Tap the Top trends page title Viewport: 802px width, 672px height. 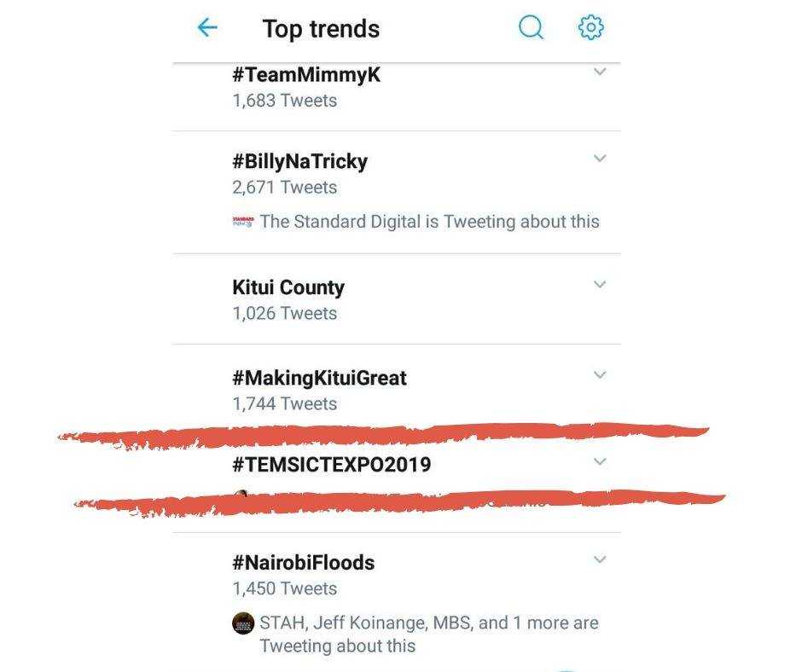point(321,29)
